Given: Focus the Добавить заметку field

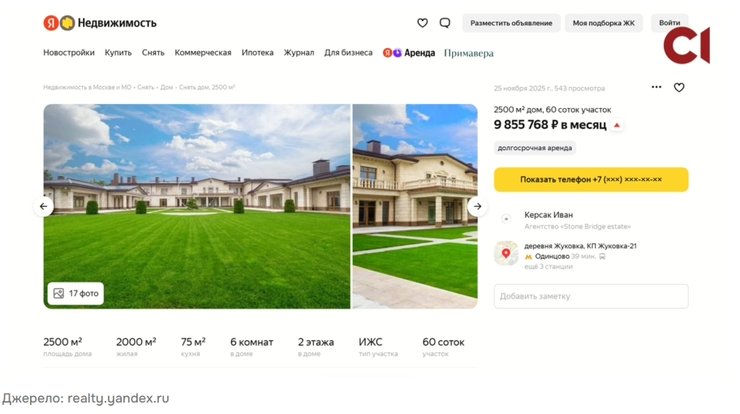Looking at the screenshot, I should pos(591,296).
